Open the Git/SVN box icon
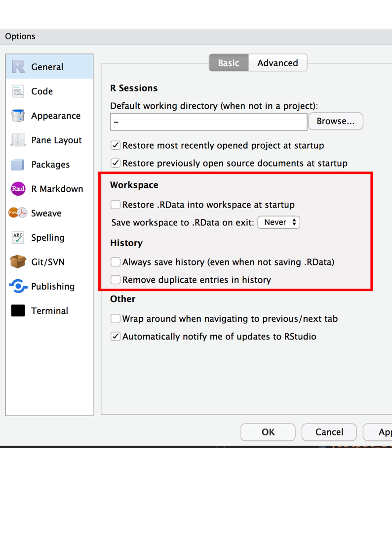Screen dimensions: 392x555 tap(18, 262)
